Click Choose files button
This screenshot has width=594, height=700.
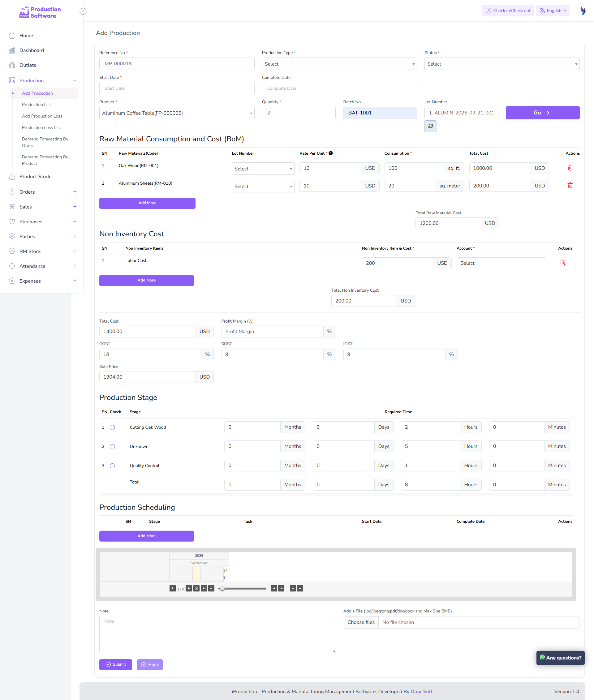(x=361, y=622)
